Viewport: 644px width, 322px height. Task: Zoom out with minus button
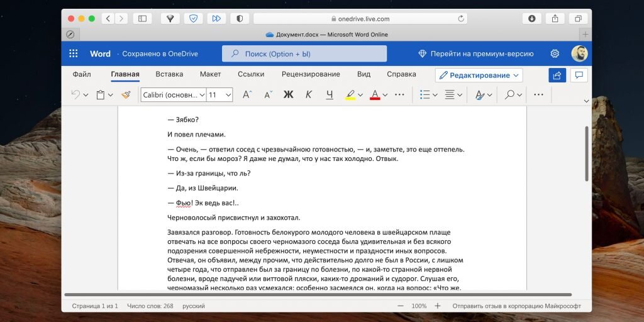pos(401,306)
